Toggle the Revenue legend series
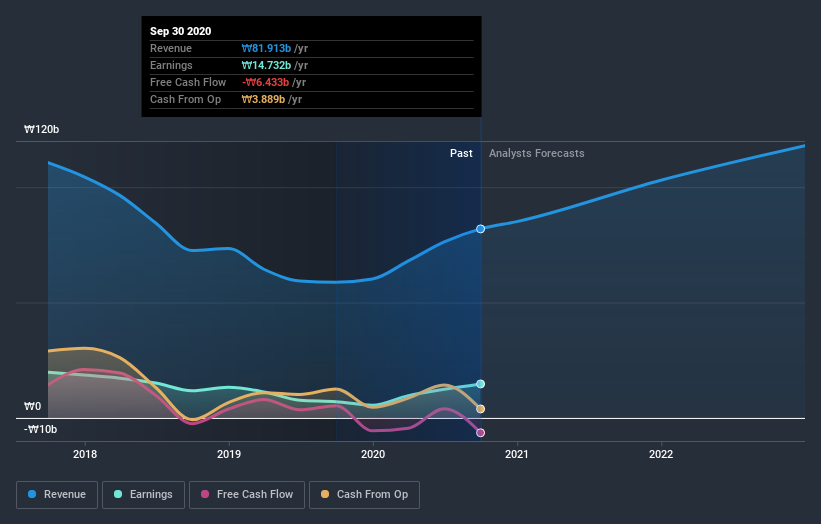Screen dimensions: 821x524 57,495
